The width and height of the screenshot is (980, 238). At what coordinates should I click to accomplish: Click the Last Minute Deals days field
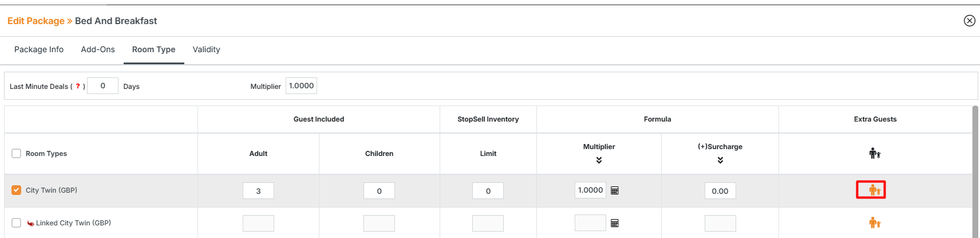click(x=102, y=86)
